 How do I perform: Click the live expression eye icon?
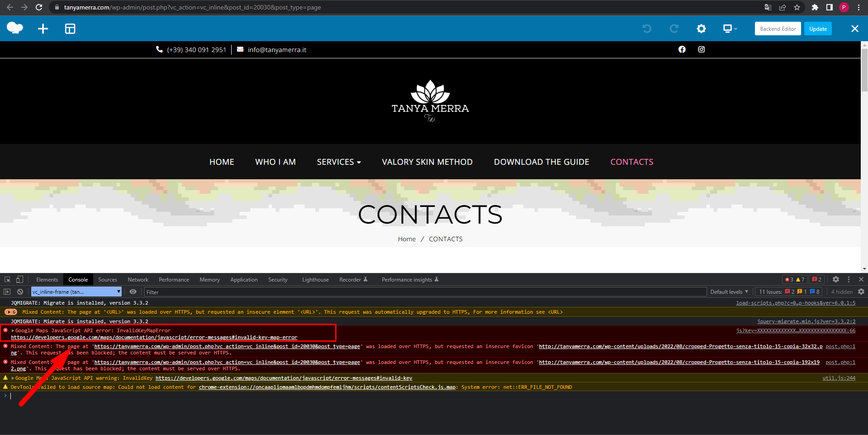[133, 292]
